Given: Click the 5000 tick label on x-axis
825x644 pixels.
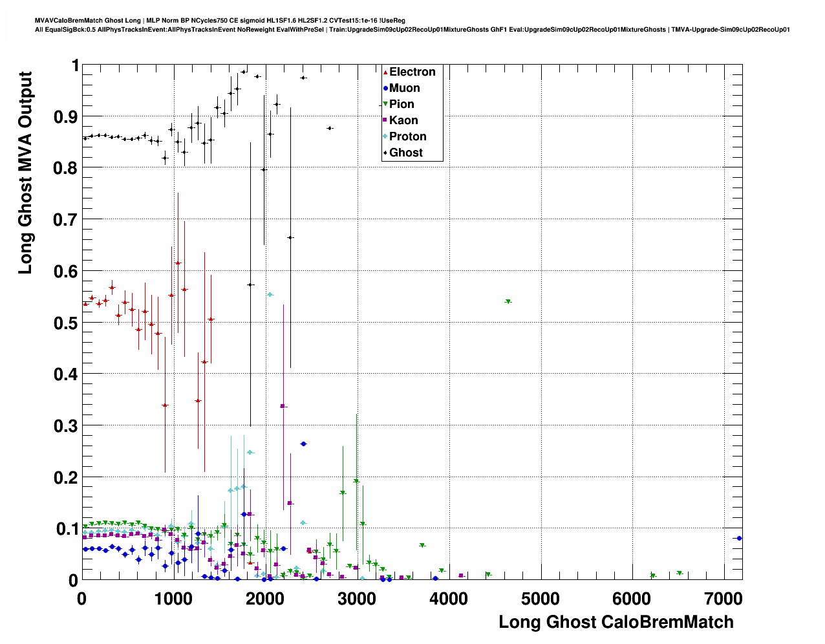Looking at the screenshot, I should (540, 599).
